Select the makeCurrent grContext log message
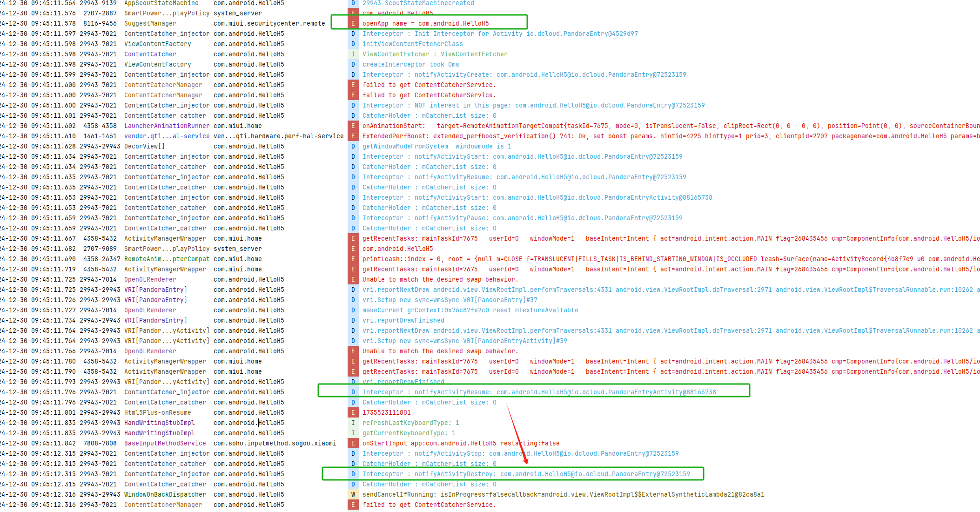Image resolution: width=980 pixels, height=512 pixels. coord(470,310)
